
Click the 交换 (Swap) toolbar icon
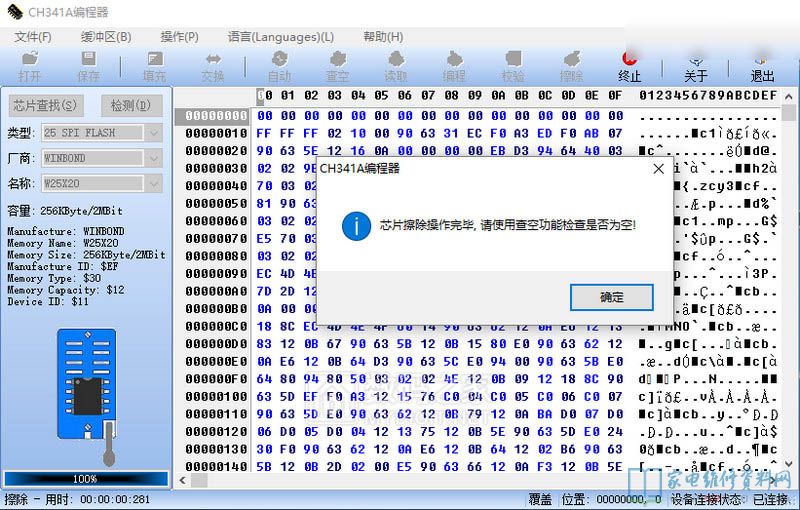tap(213, 66)
